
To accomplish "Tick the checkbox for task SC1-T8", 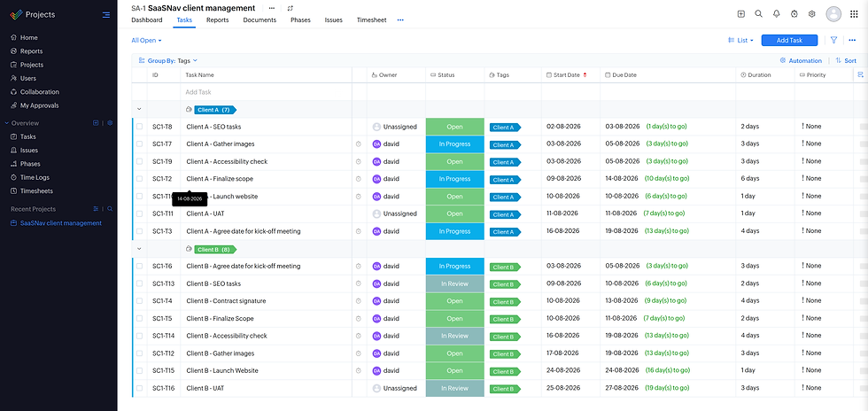I will [x=140, y=127].
